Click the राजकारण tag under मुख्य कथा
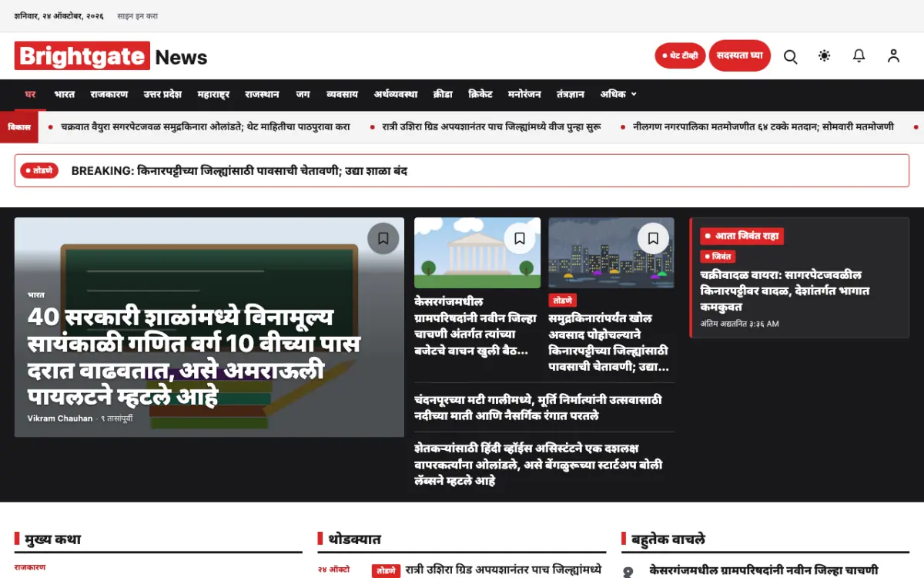Screen dimensions: 924x578 pyautogui.click(x=30, y=567)
